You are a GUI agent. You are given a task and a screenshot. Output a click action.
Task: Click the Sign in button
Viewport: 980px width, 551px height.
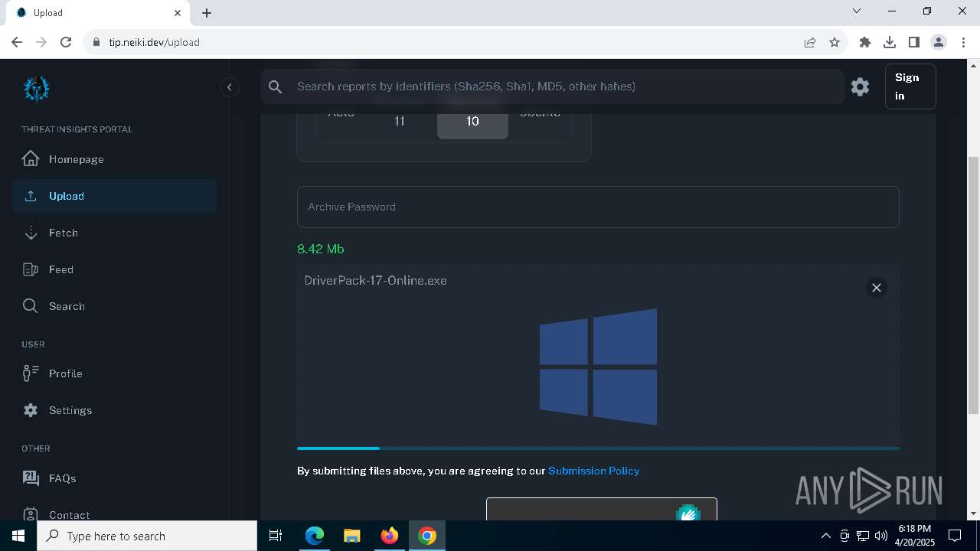pos(910,86)
